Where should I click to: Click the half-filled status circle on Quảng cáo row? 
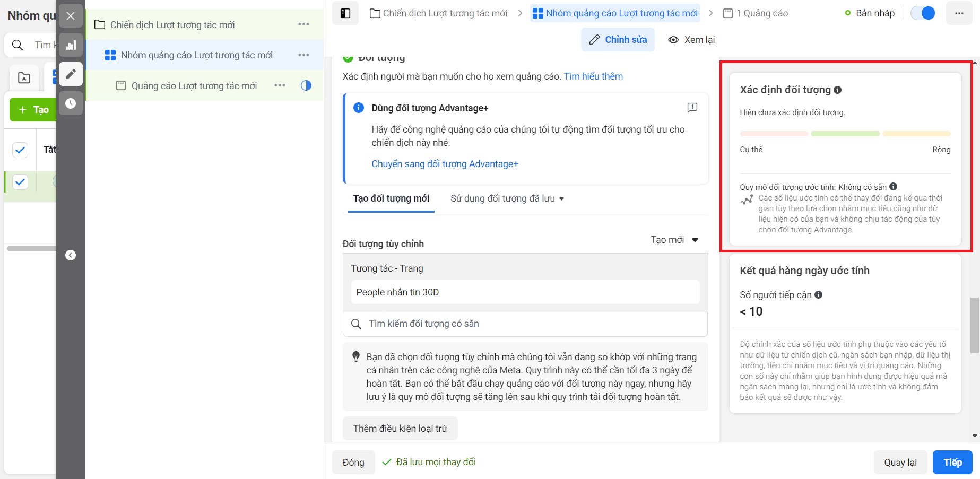[306, 85]
